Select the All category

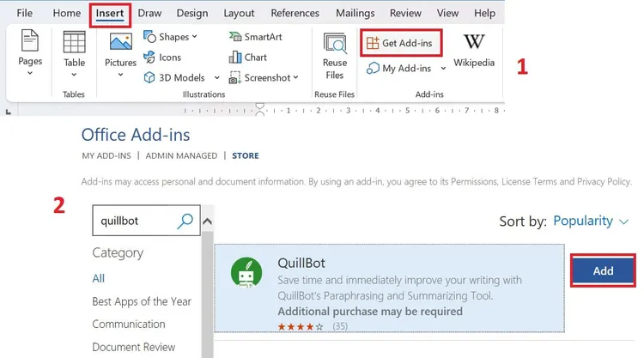point(99,278)
